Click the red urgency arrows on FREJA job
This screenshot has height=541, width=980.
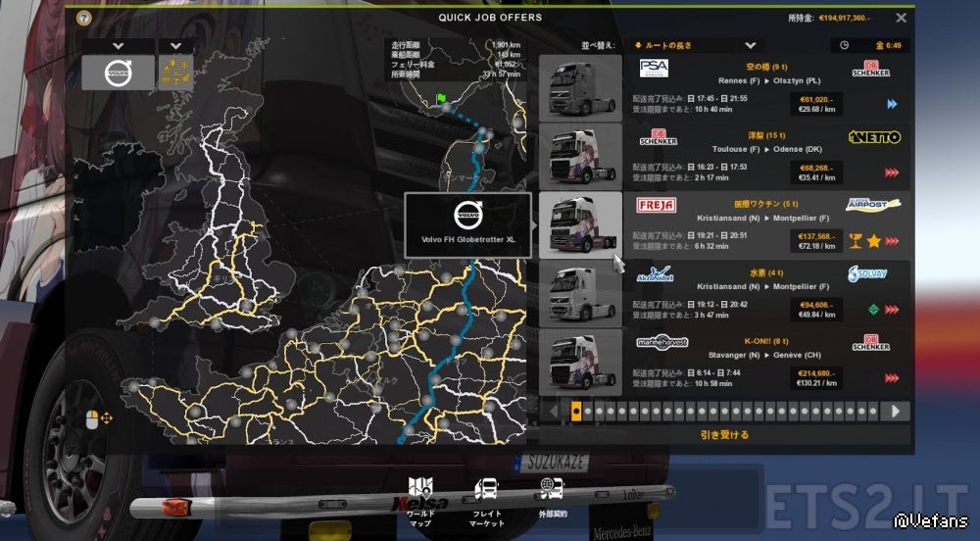pos(892,241)
